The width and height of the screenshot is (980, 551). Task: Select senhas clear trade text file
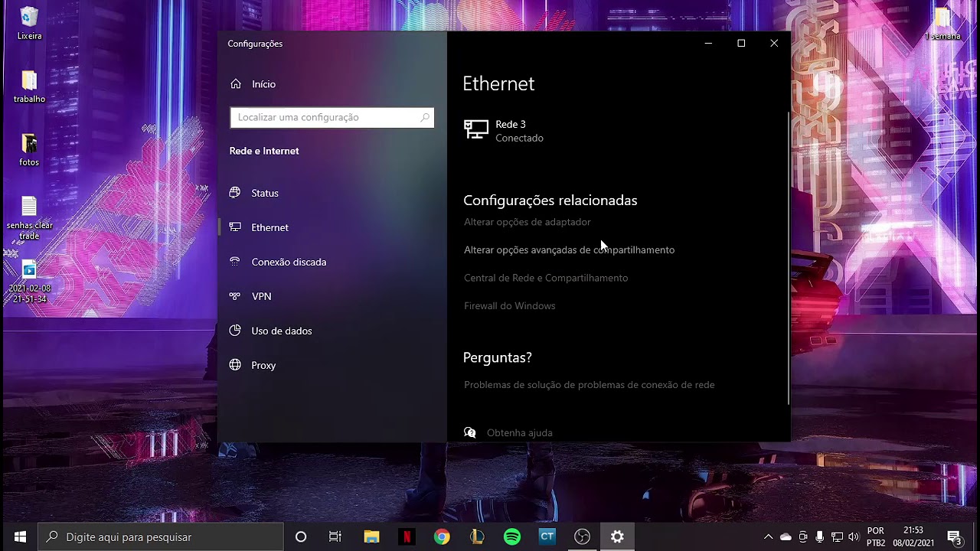[x=29, y=218]
